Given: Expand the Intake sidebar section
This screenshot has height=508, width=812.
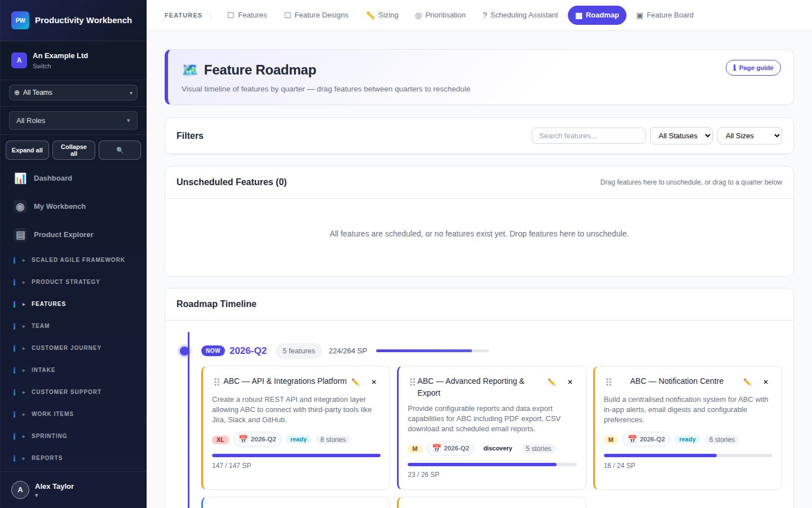Looking at the screenshot, I should pyautogui.click(x=73, y=370).
